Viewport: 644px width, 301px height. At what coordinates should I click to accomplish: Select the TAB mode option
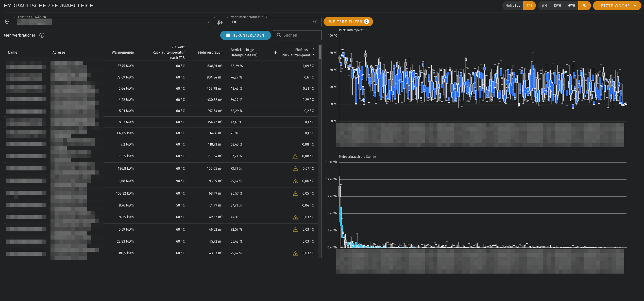point(530,6)
